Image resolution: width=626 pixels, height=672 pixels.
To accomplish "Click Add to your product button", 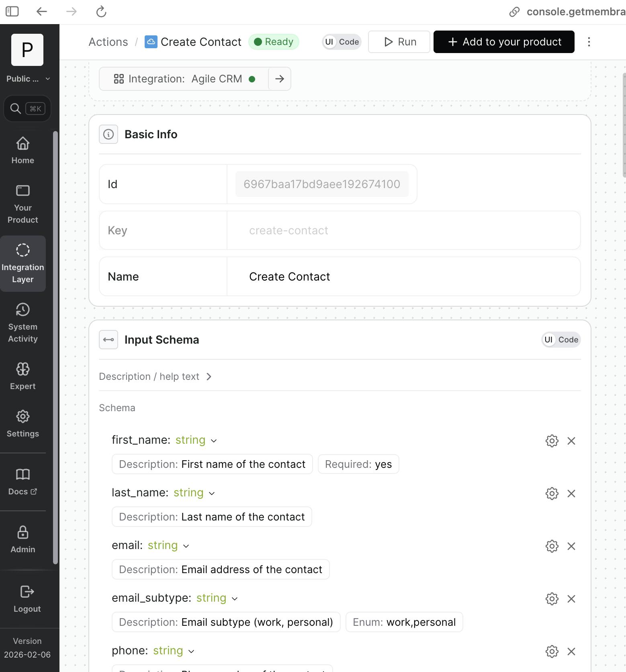I will point(504,42).
